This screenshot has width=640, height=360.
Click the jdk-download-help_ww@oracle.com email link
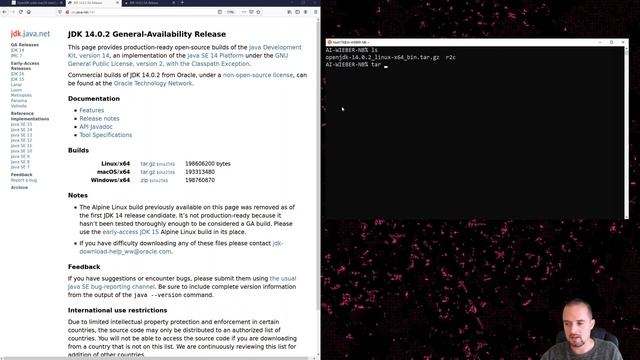[x=125, y=251]
